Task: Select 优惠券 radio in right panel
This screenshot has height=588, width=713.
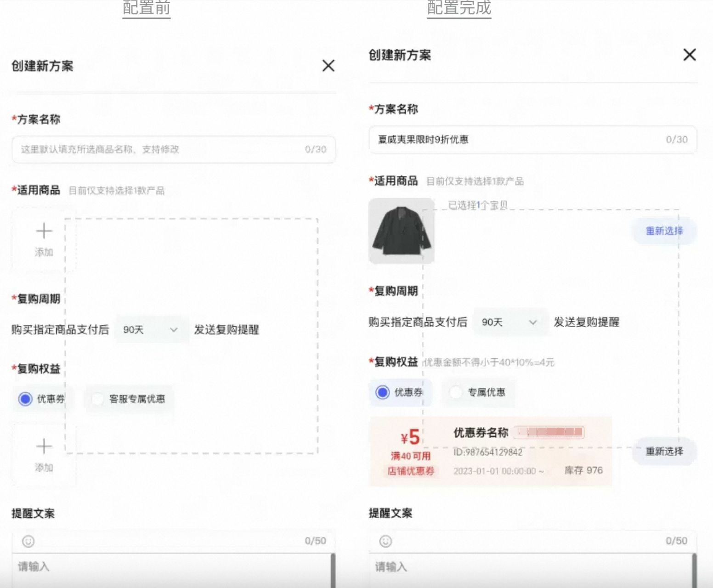Action: coord(382,392)
